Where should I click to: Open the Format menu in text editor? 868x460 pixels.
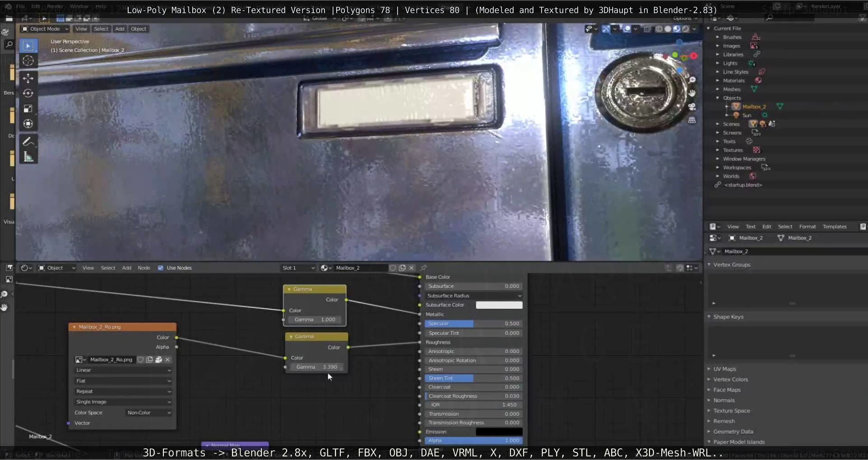coord(808,227)
